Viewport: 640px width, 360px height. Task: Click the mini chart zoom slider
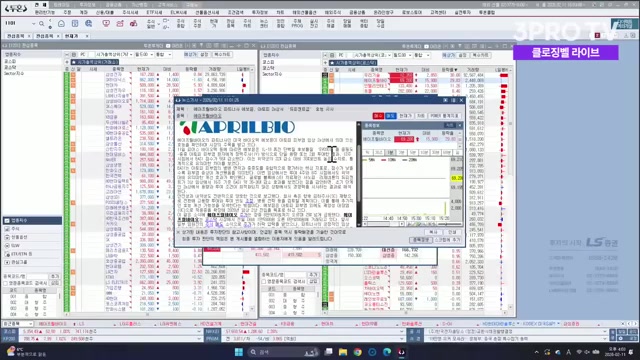[448, 224]
